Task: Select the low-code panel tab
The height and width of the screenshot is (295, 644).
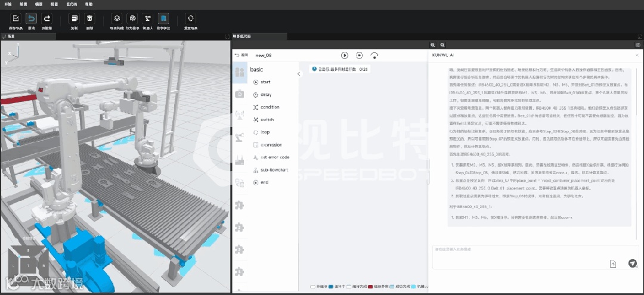Action: pos(259,36)
